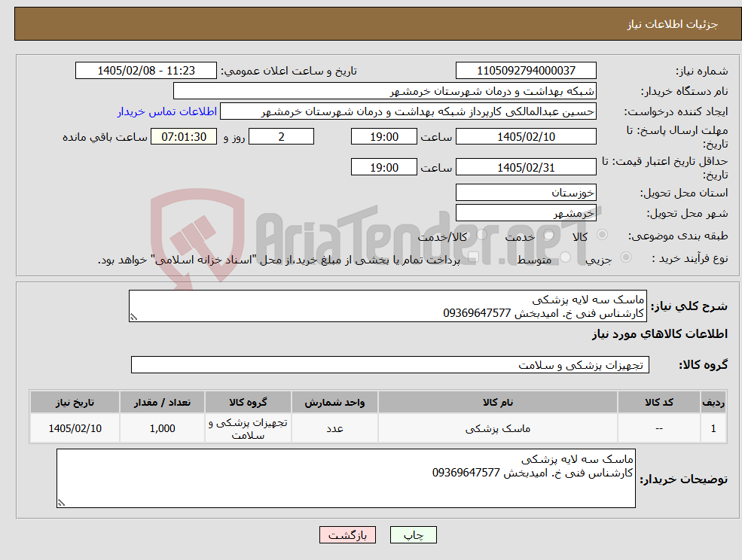The width and height of the screenshot is (742, 560).
Task: Click the price validity date 1405/02/31 field
Action: [x=526, y=167]
